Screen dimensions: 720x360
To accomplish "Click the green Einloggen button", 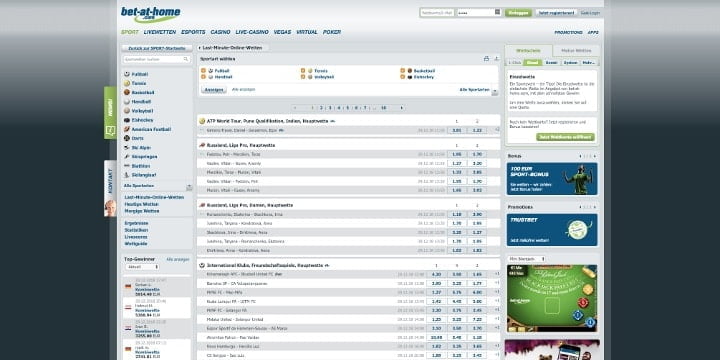I will [518, 13].
